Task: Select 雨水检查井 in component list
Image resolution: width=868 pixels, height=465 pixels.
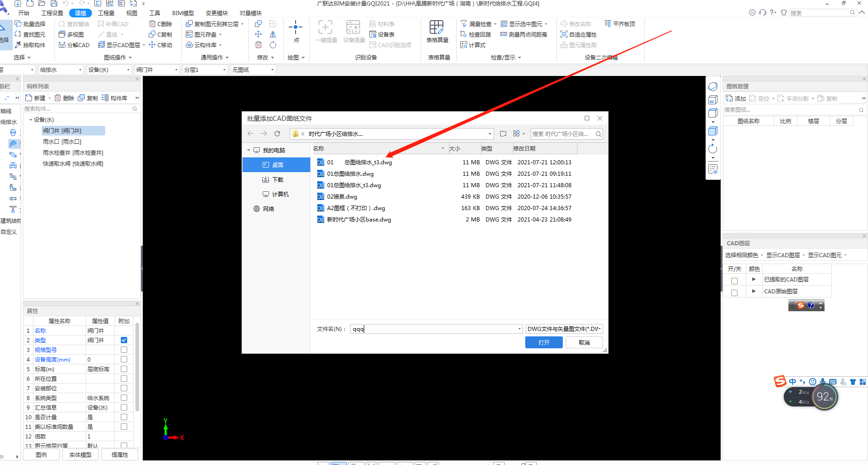Action: [73, 153]
